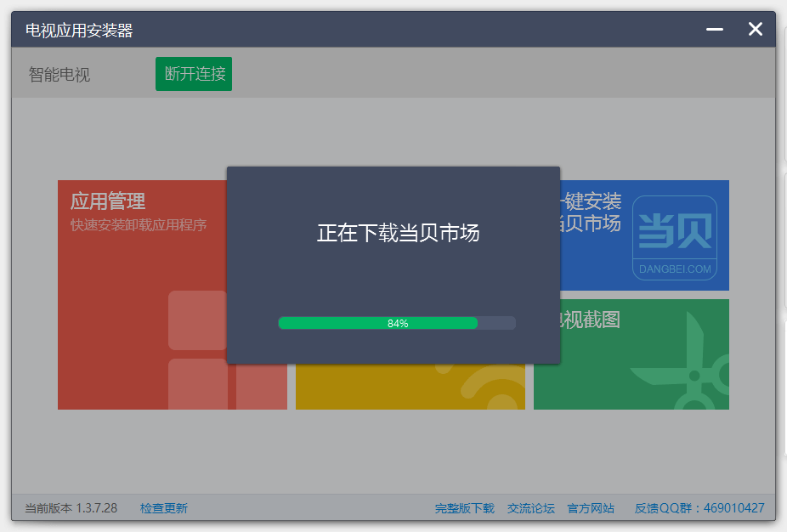Click 检查更新 check update link
The height and width of the screenshot is (532, 787).
pyautogui.click(x=164, y=508)
